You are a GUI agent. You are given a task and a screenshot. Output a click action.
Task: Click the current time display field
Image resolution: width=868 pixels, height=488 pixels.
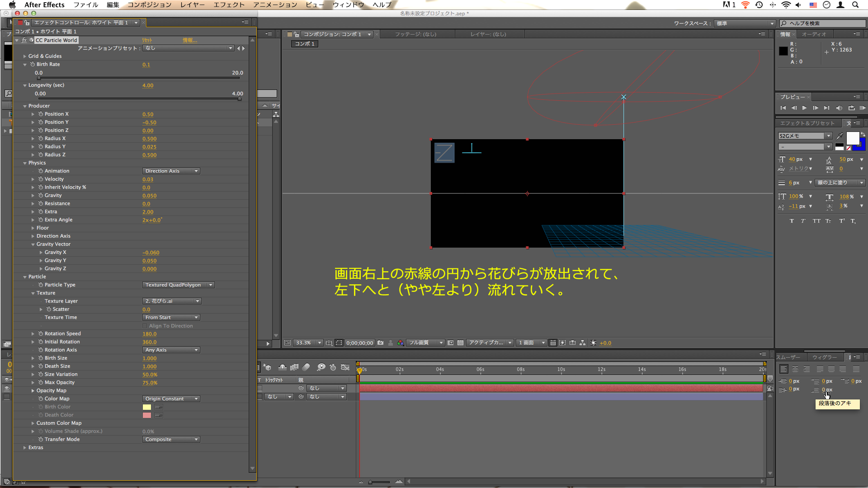(x=358, y=343)
